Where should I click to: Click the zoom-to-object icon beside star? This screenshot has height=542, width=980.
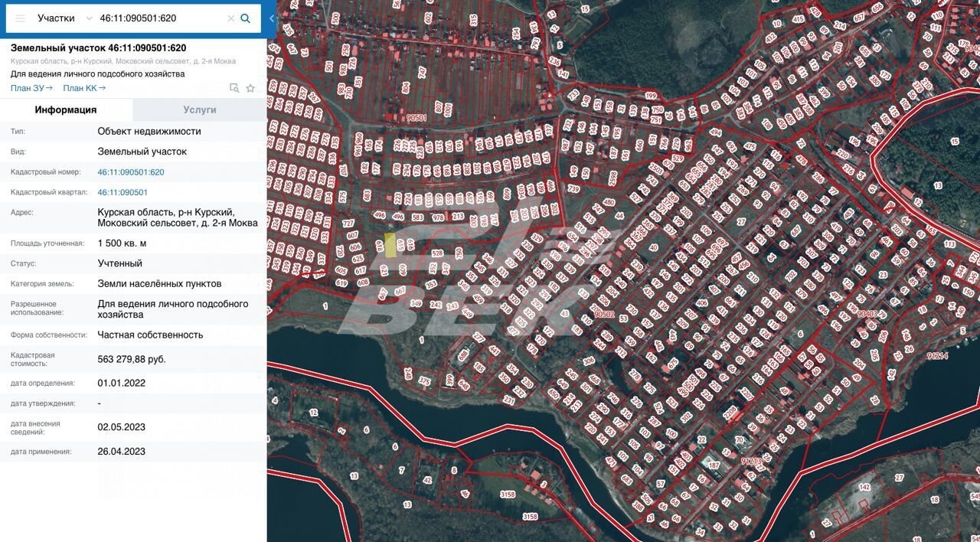(x=234, y=88)
